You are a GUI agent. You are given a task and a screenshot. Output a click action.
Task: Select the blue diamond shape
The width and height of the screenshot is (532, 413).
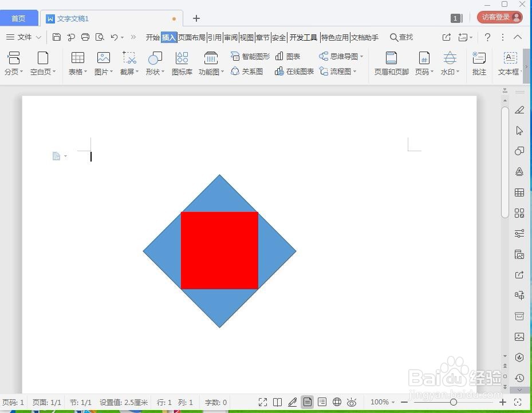pyautogui.click(x=219, y=194)
